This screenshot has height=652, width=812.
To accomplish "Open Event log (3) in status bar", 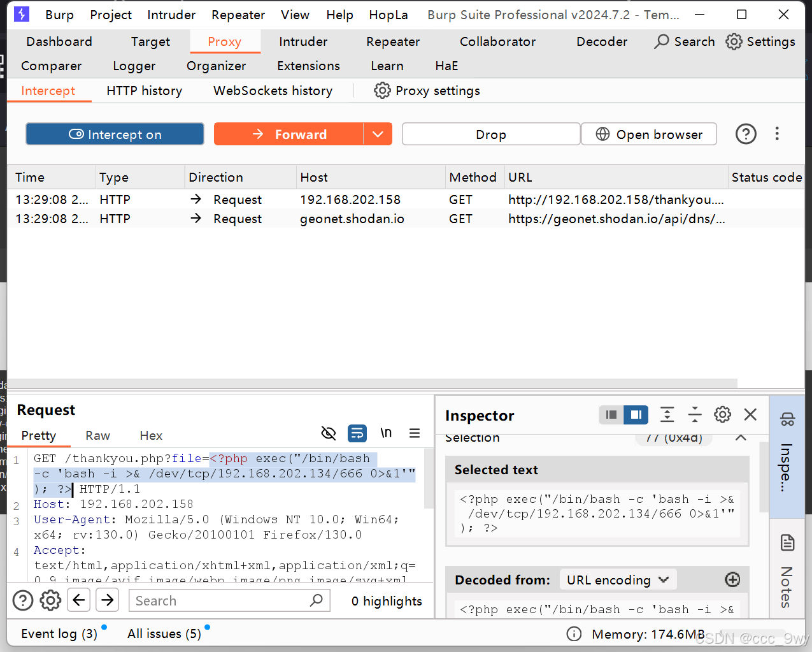I will tap(59, 634).
